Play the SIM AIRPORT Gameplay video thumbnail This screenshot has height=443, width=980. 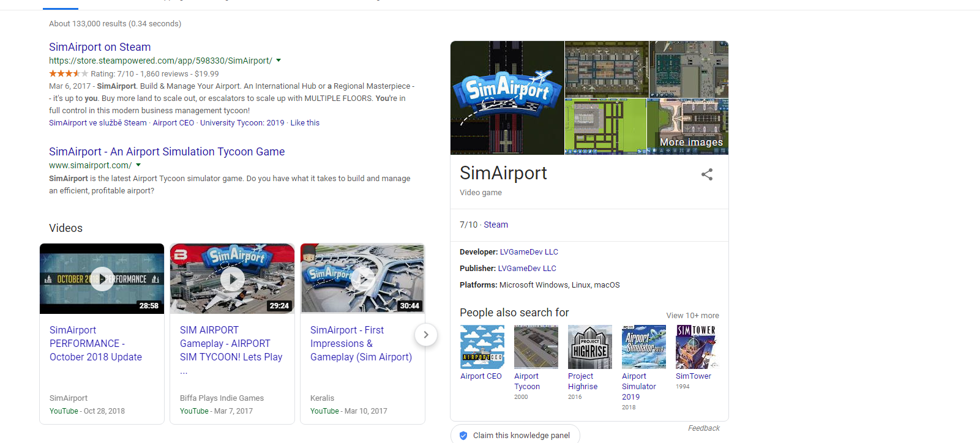click(232, 279)
